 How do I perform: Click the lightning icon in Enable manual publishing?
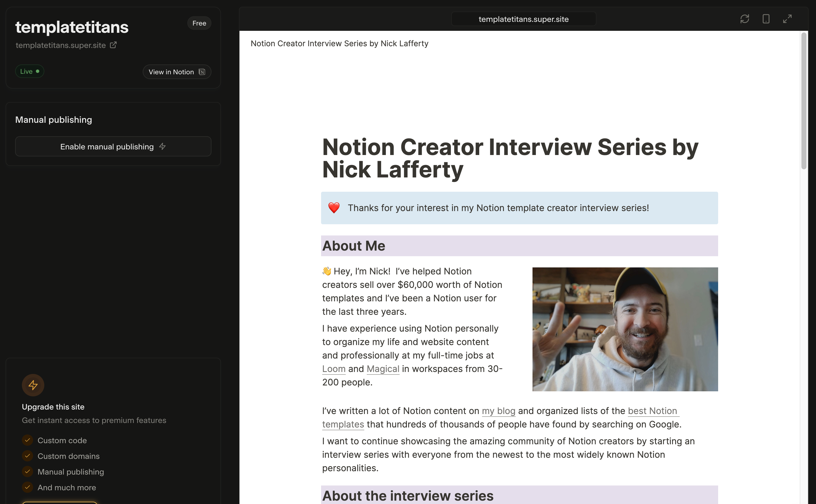162,146
